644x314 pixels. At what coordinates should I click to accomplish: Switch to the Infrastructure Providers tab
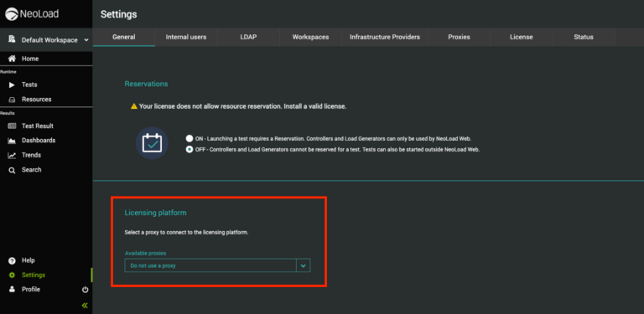(385, 37)
